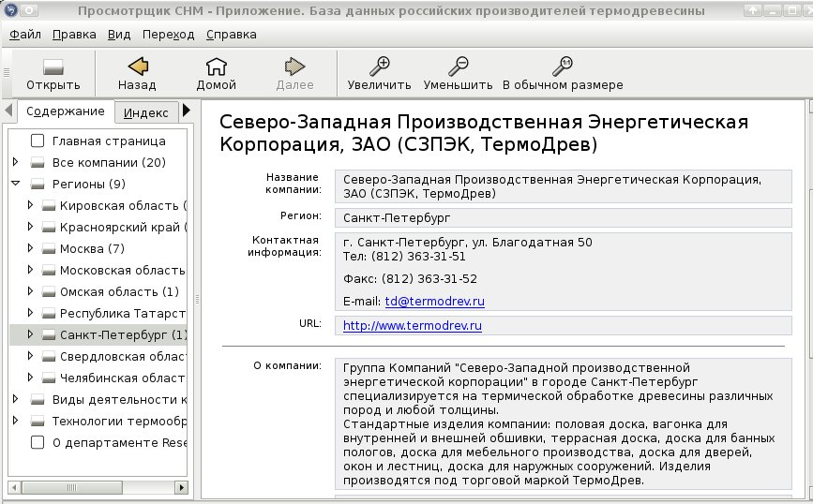The image size is (813, 504).
Task: Collapse the Регионы (9) node
Action: click(x=16, y=183)
